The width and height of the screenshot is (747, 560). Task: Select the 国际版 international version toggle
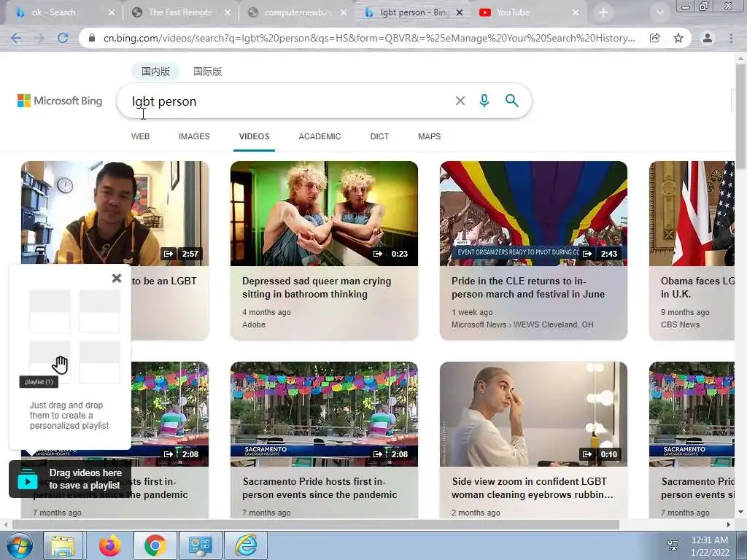point(208,71)
